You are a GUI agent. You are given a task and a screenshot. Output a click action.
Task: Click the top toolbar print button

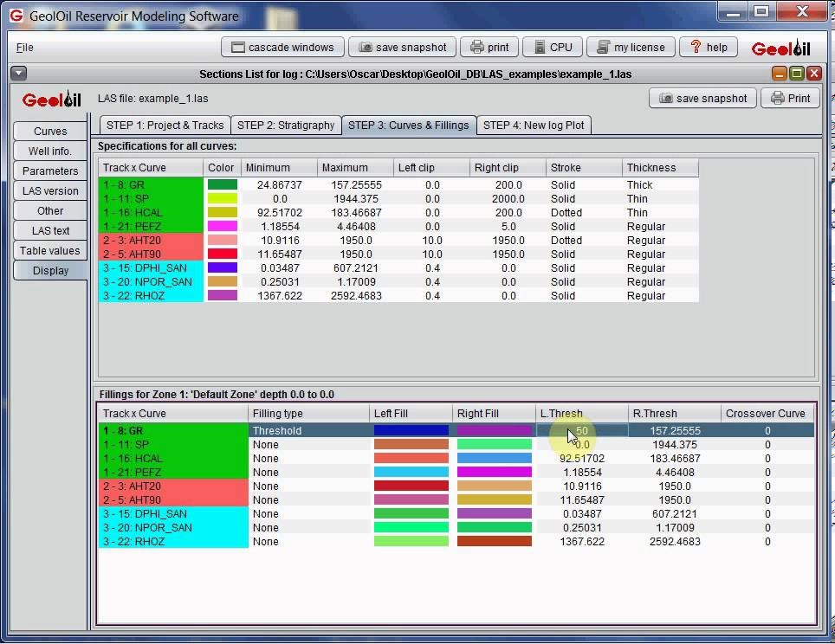[x=489, y=48]
